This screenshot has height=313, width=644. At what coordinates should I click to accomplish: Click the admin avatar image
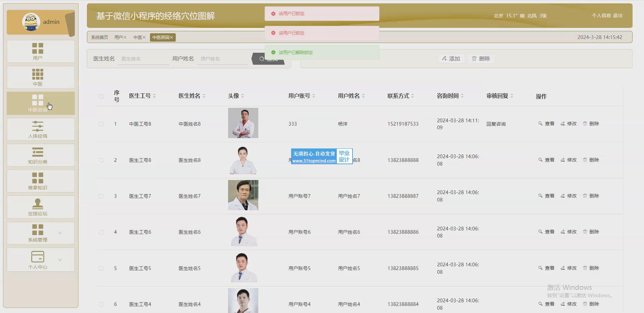[31, 22]
